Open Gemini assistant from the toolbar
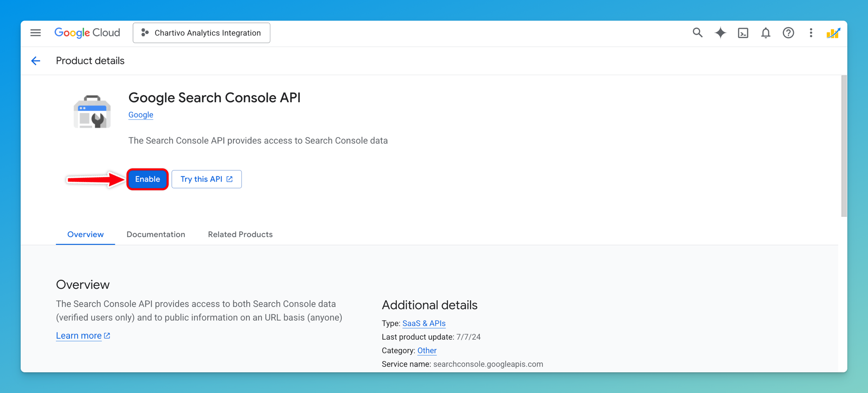 (x=720, y=33)
